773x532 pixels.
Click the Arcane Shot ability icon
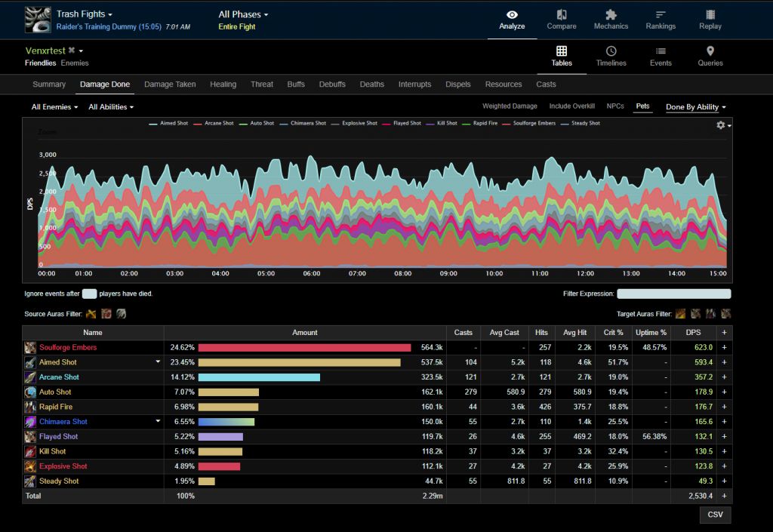tap(30, 377)
